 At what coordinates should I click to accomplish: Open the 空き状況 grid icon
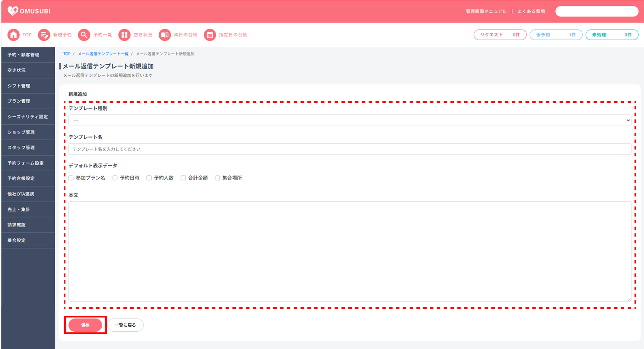[x=124, y=35]
